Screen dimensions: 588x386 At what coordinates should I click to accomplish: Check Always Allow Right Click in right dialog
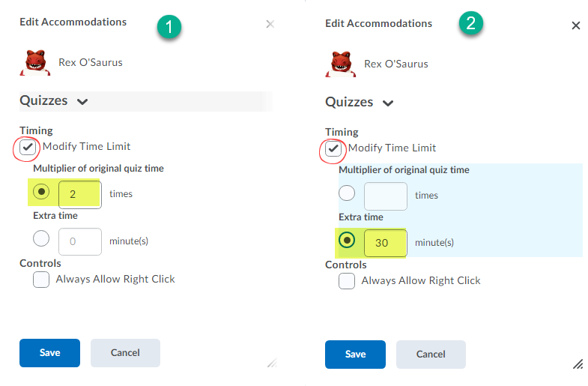347,281
